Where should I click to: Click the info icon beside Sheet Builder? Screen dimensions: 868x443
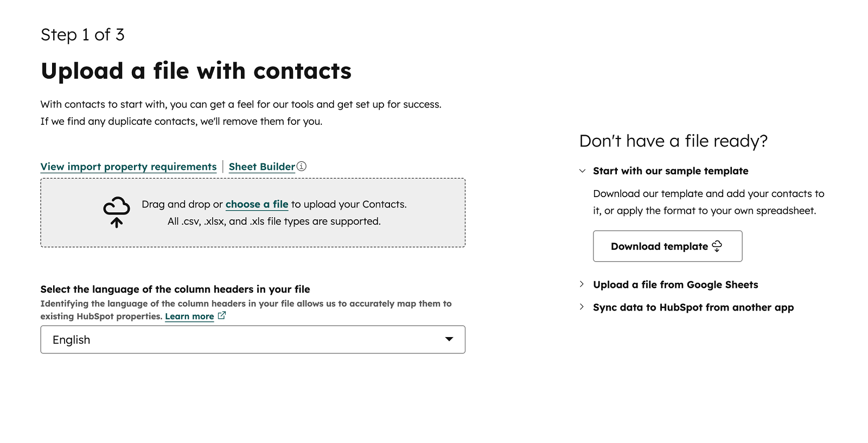point(302,167)
